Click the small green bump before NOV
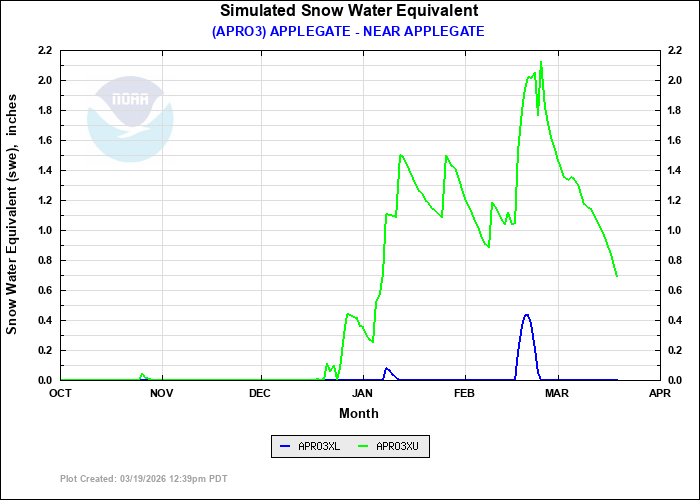Screen dimensions: 700x500 (142, 375)
